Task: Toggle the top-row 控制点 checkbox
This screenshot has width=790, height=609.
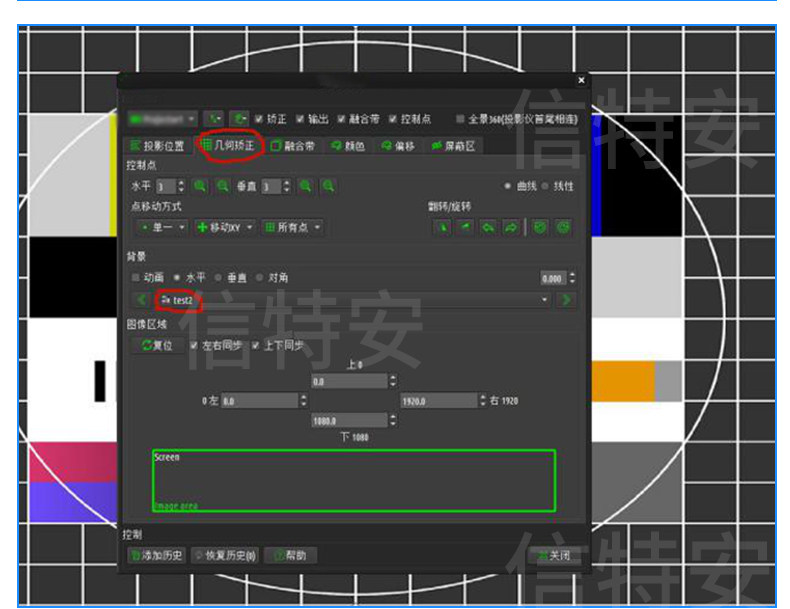Action: [x=392, y=119]
